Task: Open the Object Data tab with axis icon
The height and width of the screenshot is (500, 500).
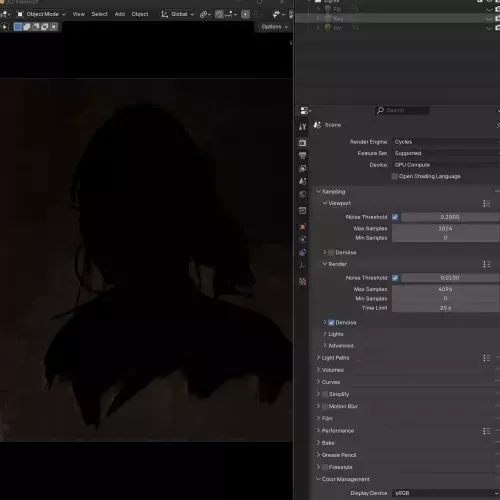Action: click(302, 265)
